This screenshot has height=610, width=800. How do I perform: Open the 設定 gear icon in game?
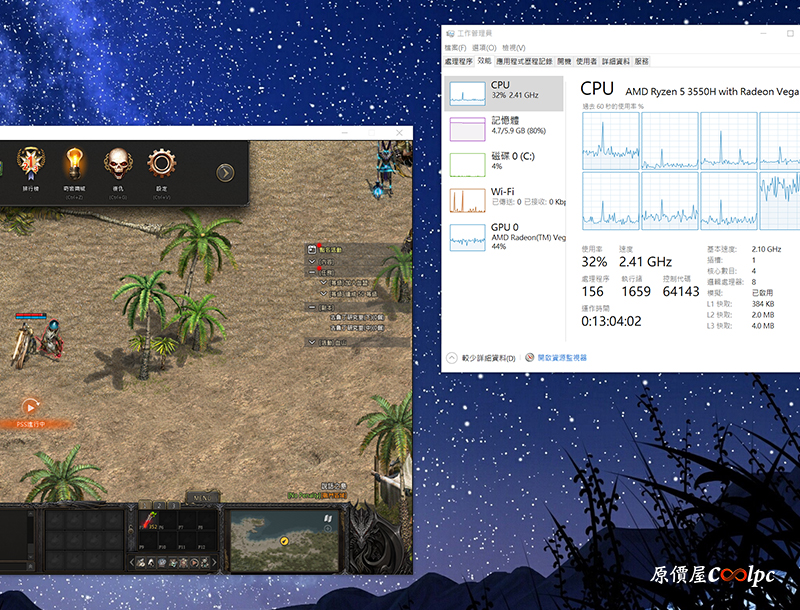point(162,163)
